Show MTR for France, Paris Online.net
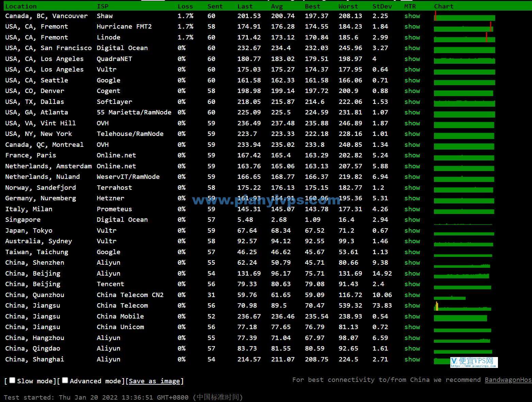 tap(412, 155)
